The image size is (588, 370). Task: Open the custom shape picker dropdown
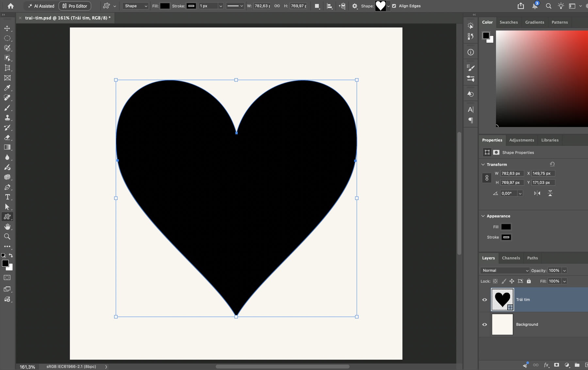coord(388,6)
